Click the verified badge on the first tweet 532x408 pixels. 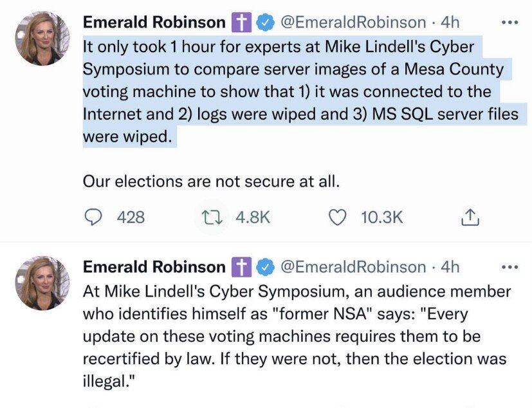pos(264,22)
